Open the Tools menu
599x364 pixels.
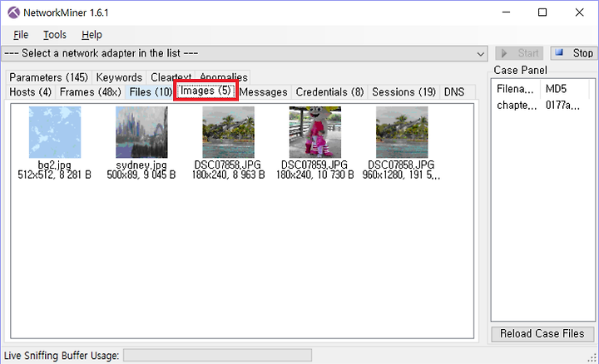[55, 35]
